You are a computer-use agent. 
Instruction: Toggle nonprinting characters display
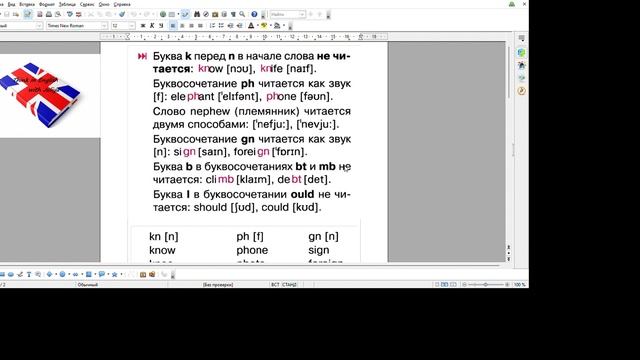point(233,14)
